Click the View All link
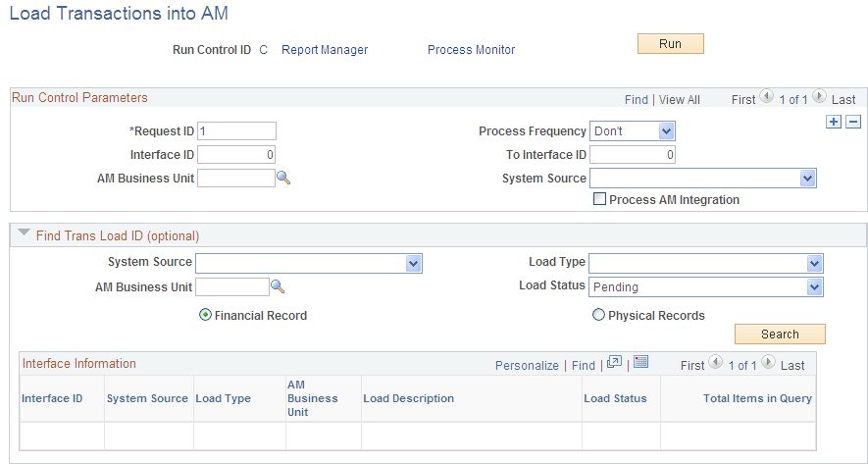Image resolution: width=868 pixels, height=464 pixels. click(680, 100)
